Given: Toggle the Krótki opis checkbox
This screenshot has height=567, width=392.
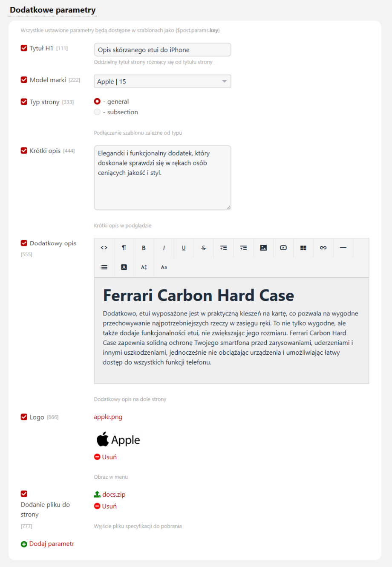Looking at the screenshot, I should (24, 150).
